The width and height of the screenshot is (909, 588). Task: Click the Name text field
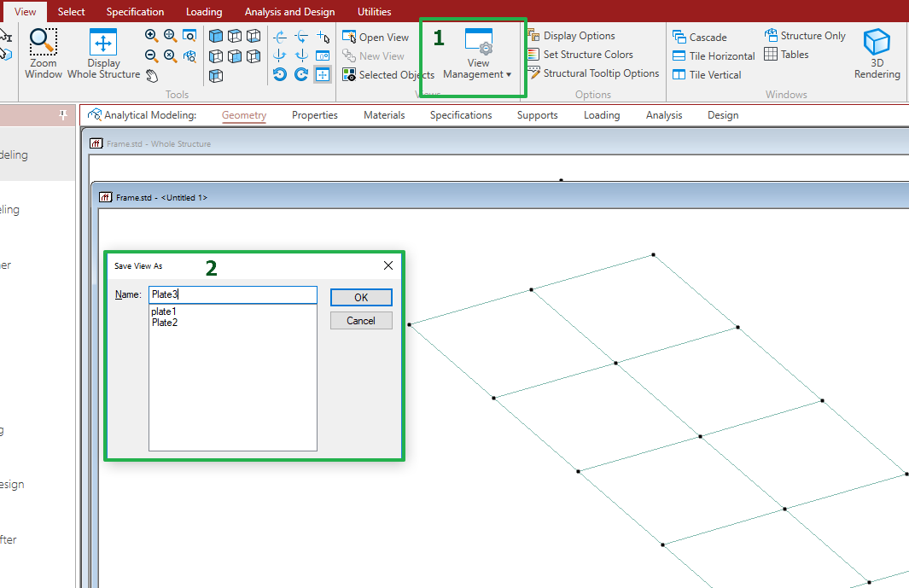pyautogui.click(x=232, y=294)
